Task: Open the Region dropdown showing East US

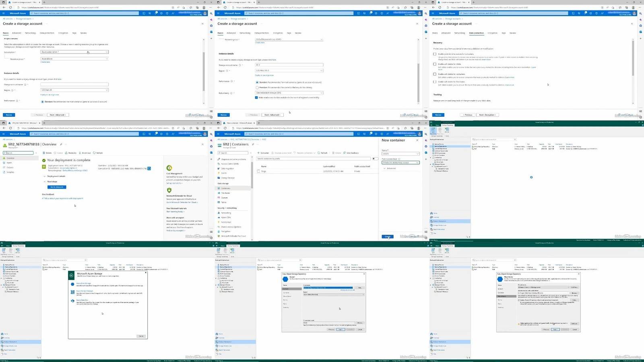Action: (74, 90)
